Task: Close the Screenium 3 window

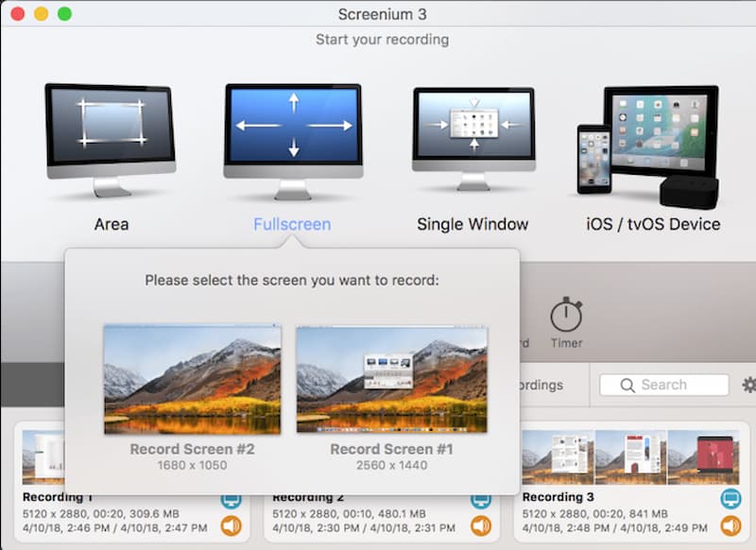Action: [18, 14]
